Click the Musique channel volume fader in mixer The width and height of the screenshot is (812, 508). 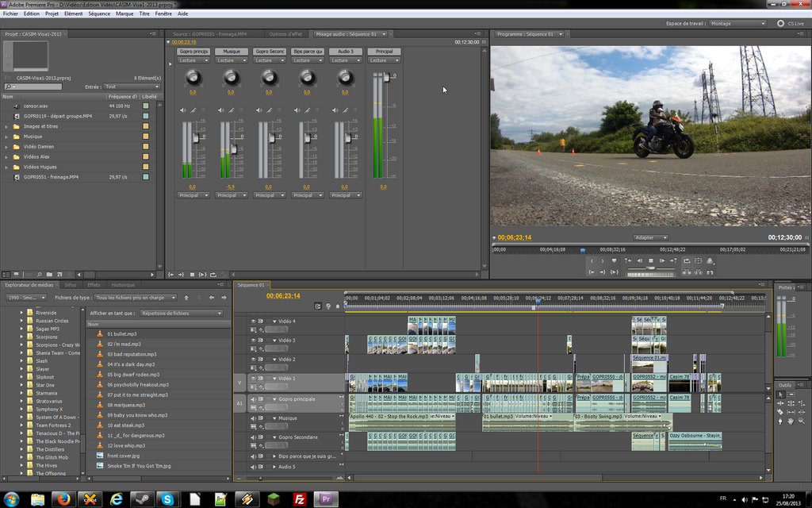tap(234, 149)
